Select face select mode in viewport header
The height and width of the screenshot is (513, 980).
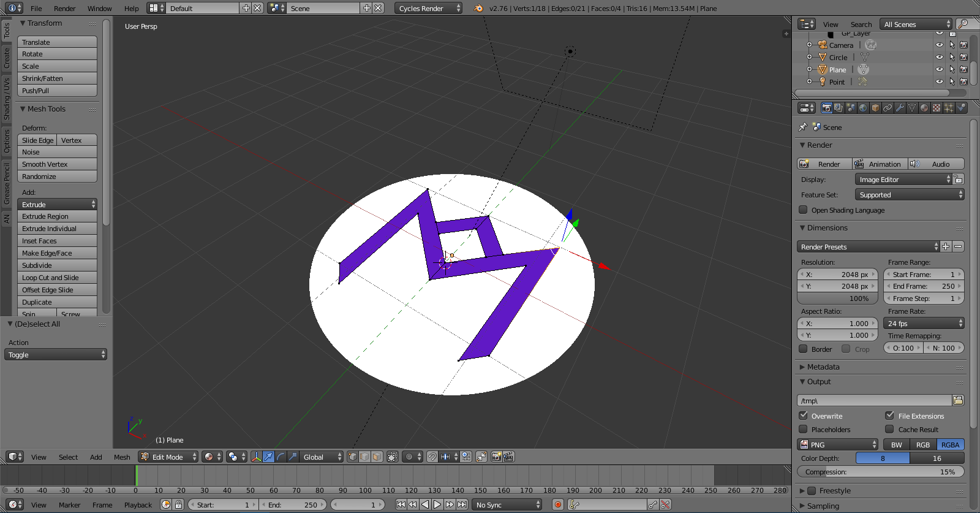(377, 457)
